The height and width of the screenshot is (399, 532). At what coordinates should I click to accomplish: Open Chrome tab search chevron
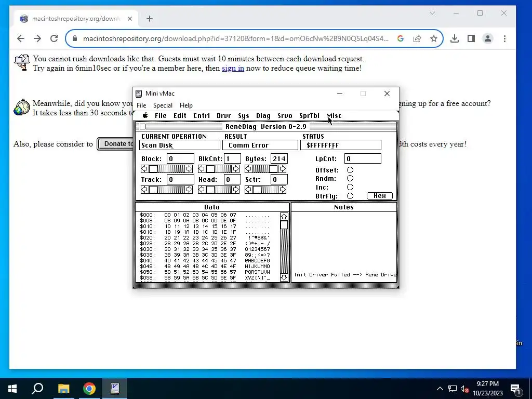[432, 13]
